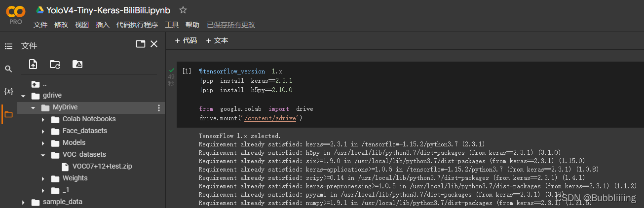Open the 修改 menu
The height and width of the screenshot is (208, 644).
(61, 25)
